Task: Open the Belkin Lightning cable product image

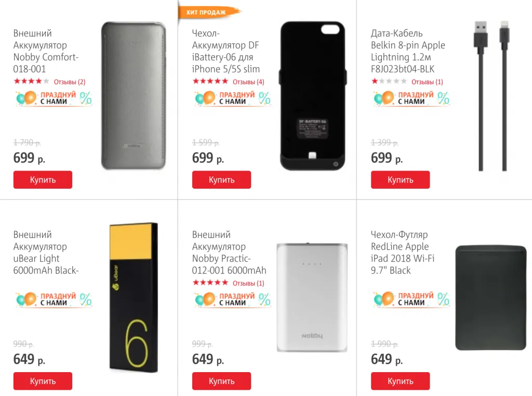Action: coord(489,96)
